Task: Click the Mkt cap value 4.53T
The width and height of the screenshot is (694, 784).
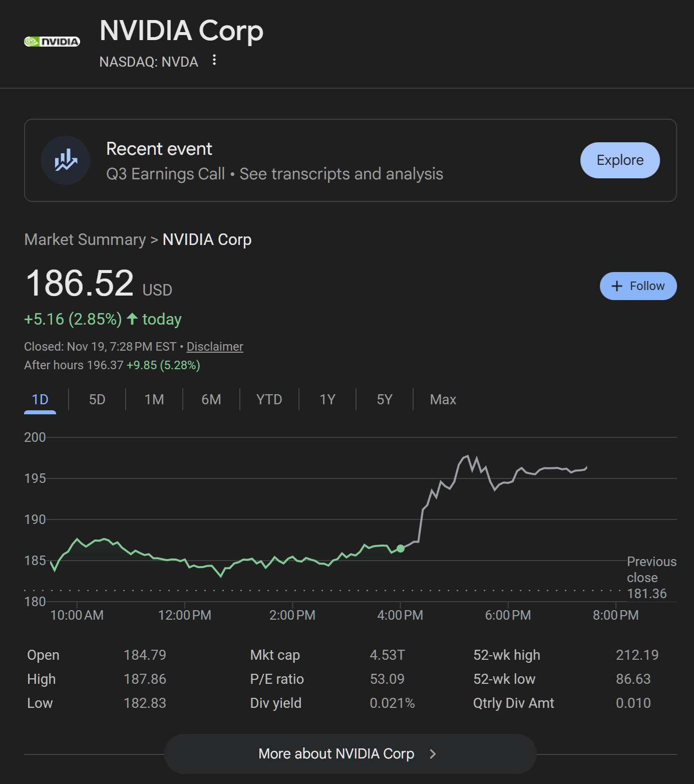Action: point(388,655)
